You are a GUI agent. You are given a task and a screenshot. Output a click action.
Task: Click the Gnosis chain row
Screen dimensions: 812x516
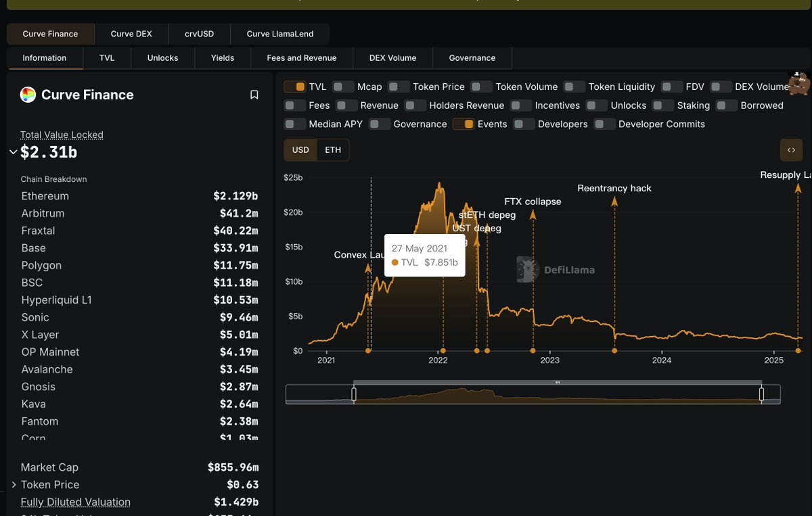coord(139,387)
